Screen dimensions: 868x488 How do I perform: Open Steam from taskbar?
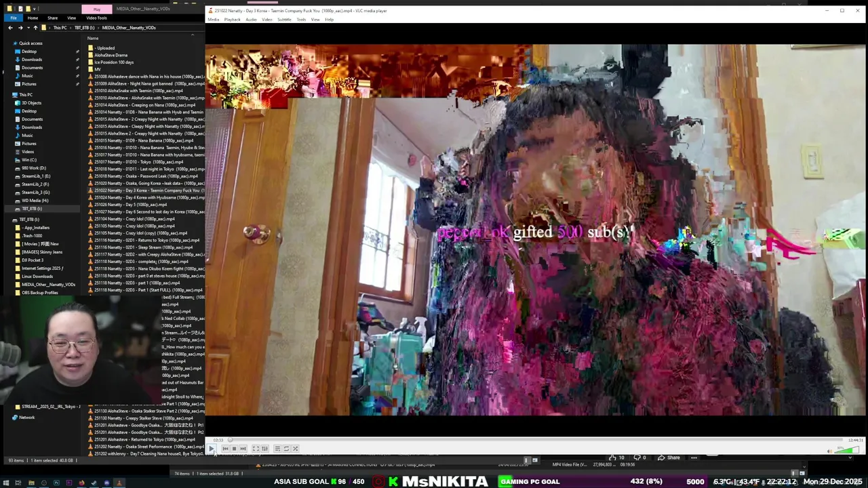pos(94,483)
